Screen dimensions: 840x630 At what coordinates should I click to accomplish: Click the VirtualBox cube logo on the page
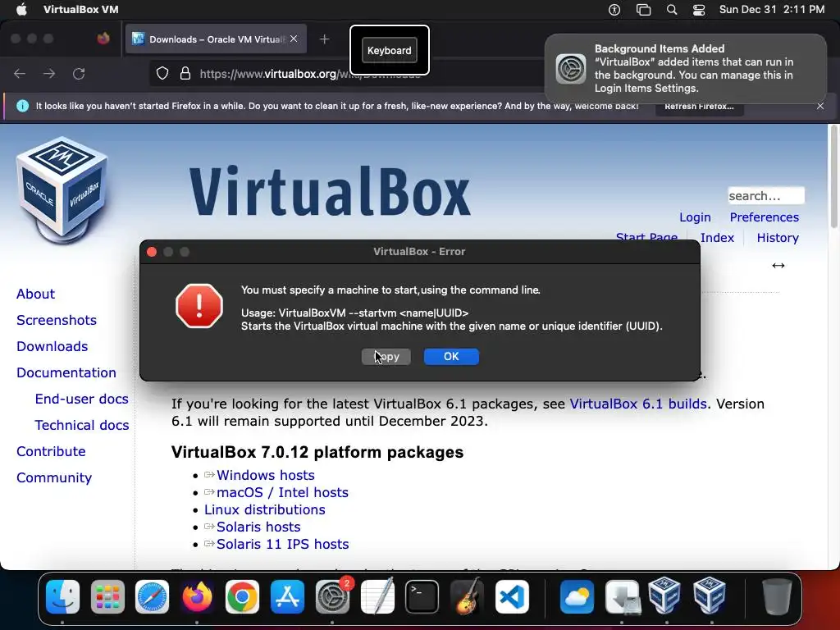tap(62, 189)
